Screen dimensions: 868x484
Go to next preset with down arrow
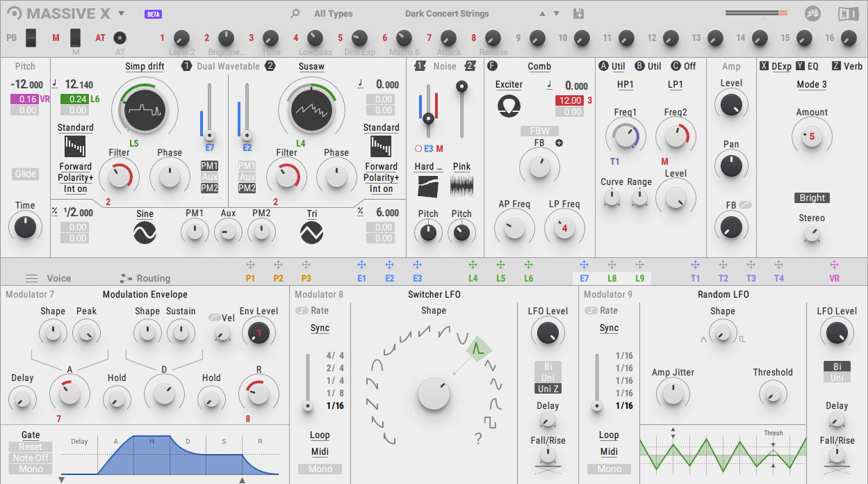tap(556, 13)
